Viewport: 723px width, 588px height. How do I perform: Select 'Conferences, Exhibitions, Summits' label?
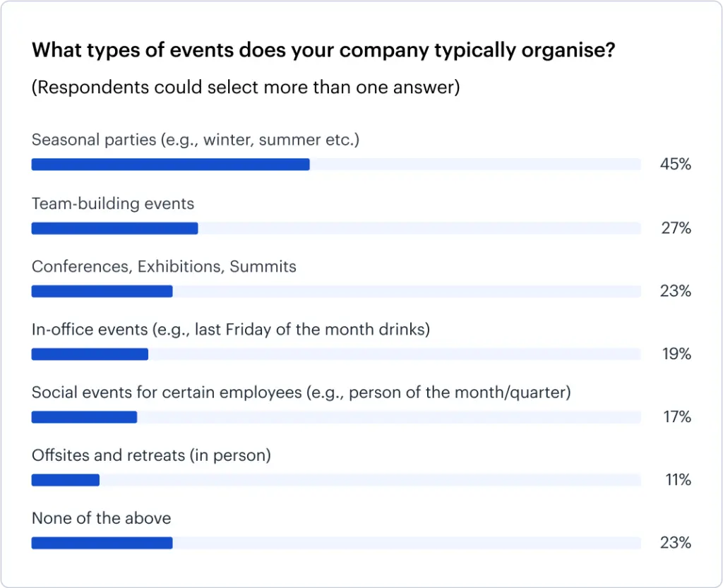point(164,267)
